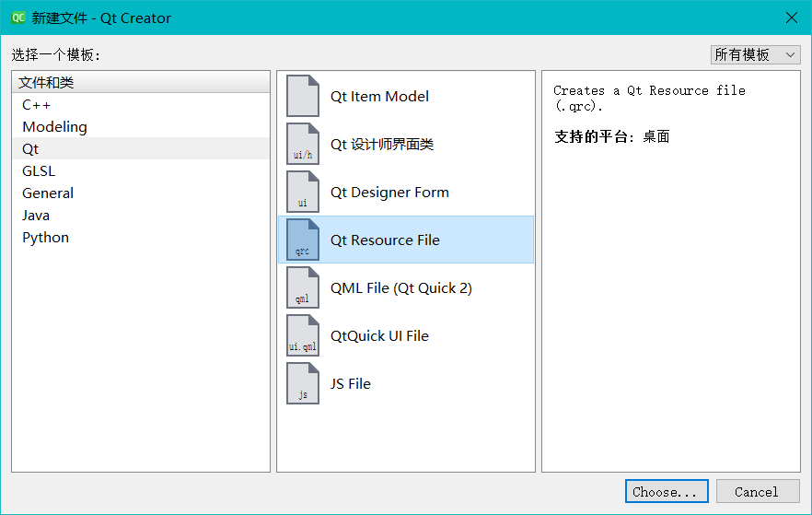The image size is (812, 515).
Task: Choose the Qt Resource File template label
Action: [385, 240]
